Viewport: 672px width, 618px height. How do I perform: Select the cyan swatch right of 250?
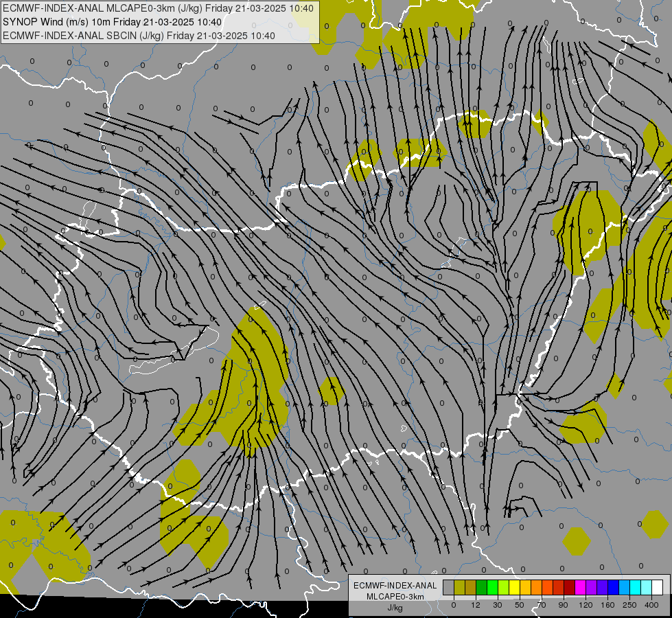635,587
